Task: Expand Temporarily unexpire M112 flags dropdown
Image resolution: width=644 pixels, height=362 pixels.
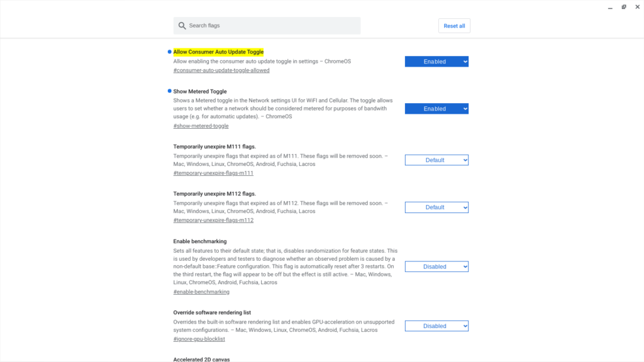Action: [436, 207]
